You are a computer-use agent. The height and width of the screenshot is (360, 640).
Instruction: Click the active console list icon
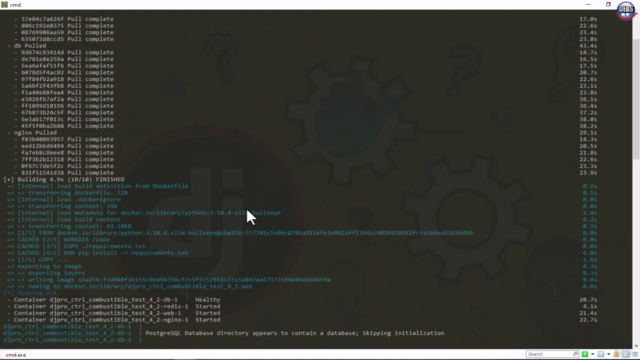tap(601, 354)
